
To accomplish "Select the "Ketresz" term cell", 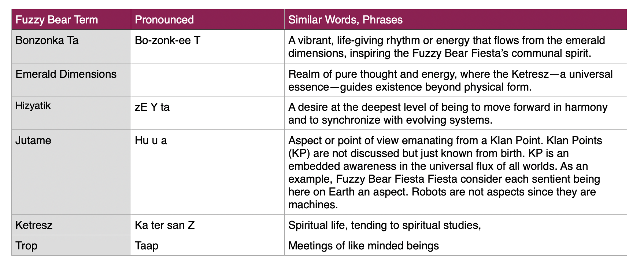I will click(x=34, y=225).
